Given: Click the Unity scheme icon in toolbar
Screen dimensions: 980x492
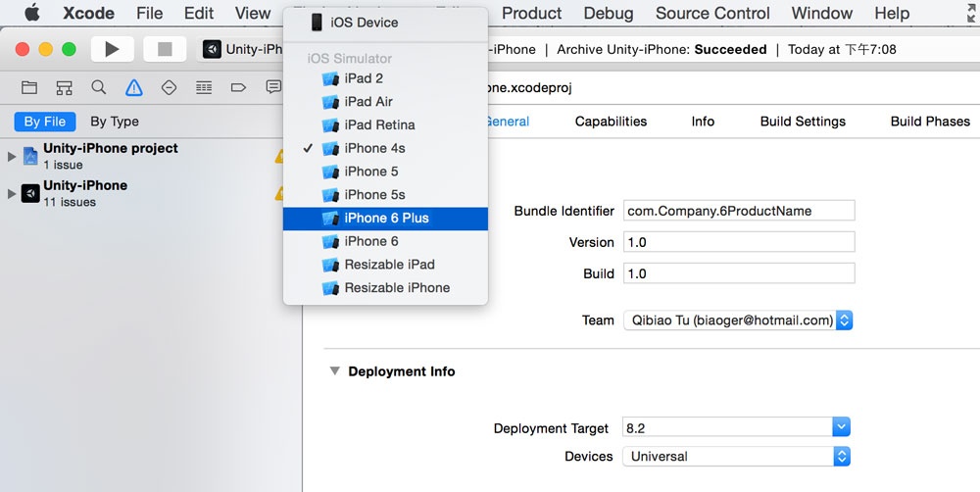Looking at the screenshot, I should tap(212, 49).
